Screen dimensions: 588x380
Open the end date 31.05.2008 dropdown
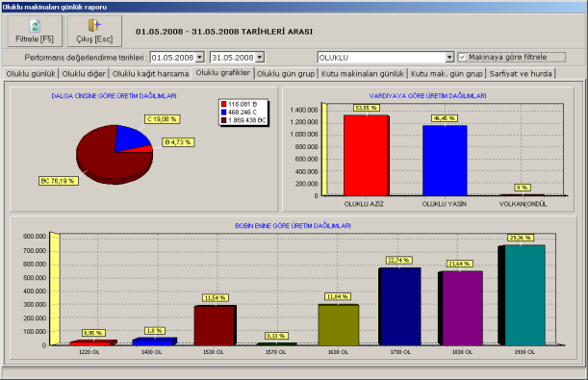[x=260, y=58]
